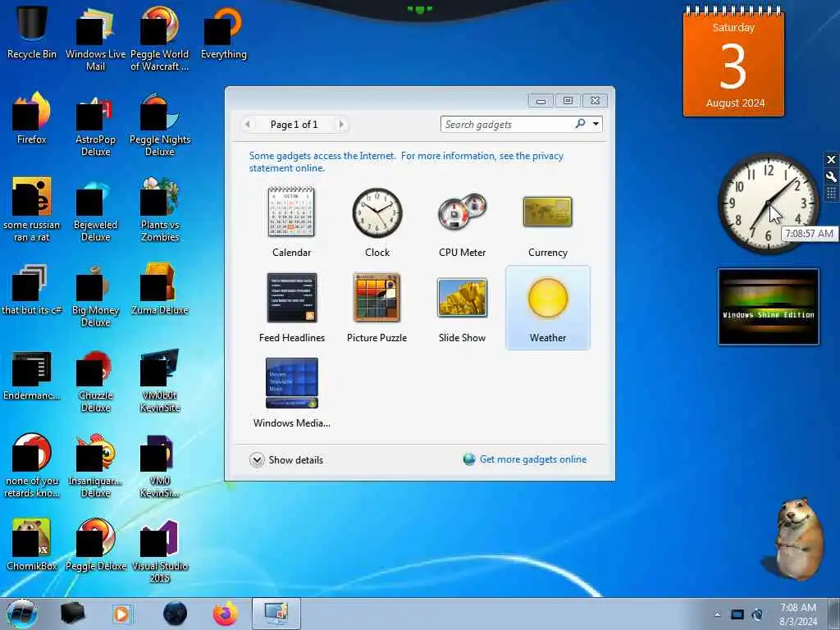
Task: Select the Big Money Deluxe icon
Action: (x=95, y=295)
